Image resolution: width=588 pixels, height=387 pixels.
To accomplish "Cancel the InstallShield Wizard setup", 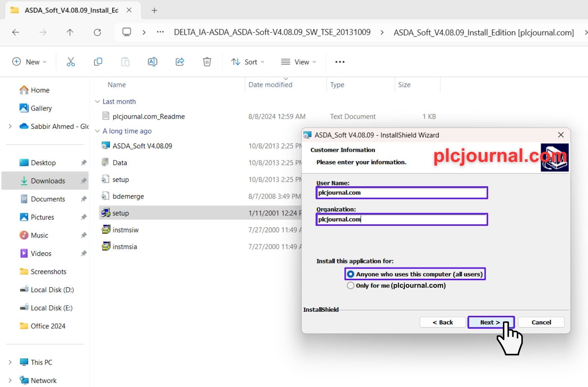I will click(541, 322).
